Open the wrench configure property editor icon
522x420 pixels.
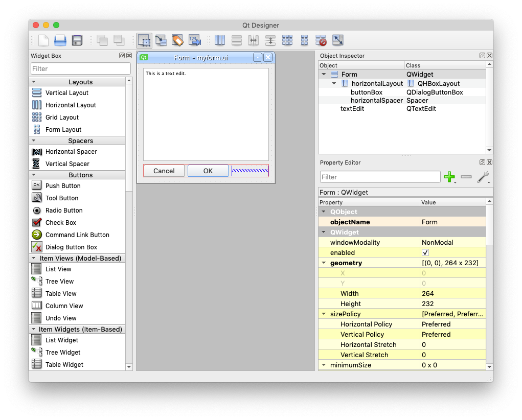click(x=482, y=177)
